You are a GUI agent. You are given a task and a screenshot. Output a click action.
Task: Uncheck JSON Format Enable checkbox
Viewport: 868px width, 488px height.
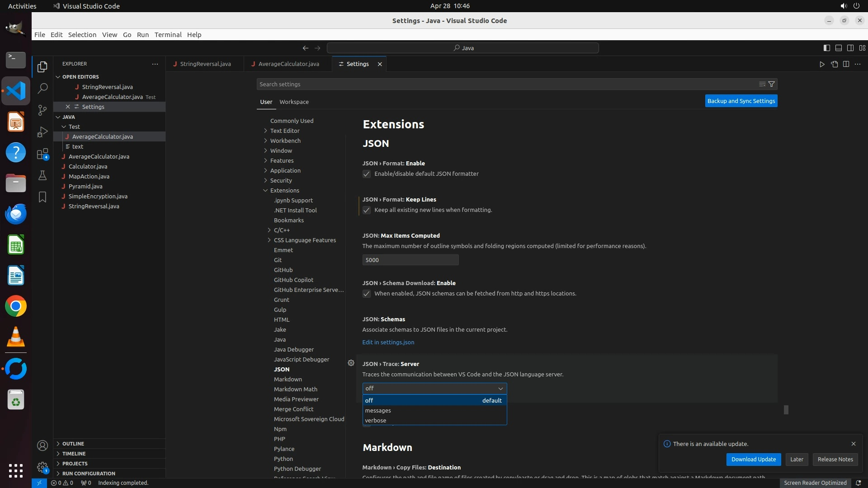point(367,174)
